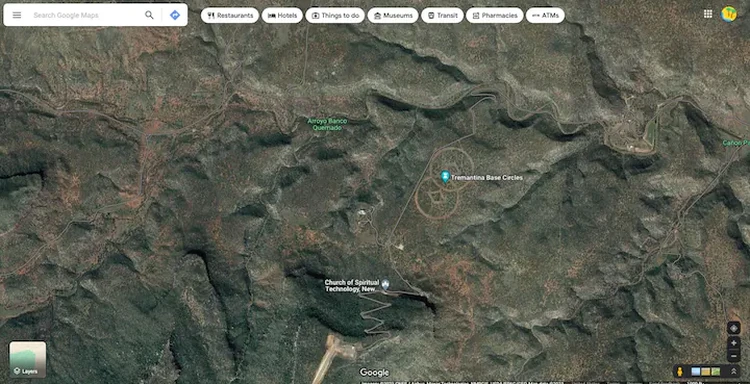Click the Tremantina Base Circles pin
Screen dimensions: 750x384
tap(445, 176)
